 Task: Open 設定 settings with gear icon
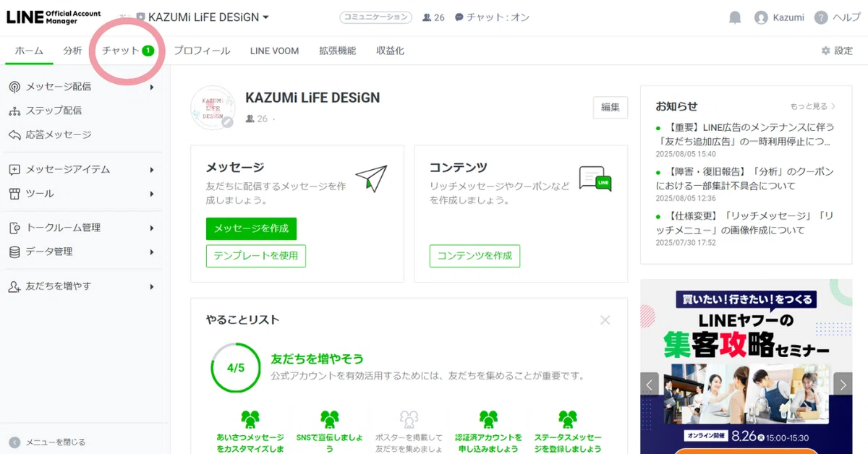(837, 51)
